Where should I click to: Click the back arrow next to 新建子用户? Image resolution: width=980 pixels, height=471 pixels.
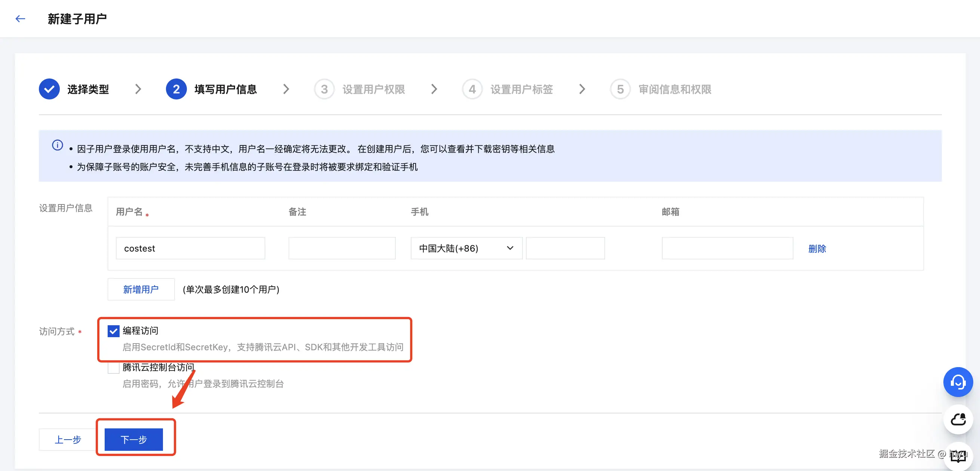[20, 19]
